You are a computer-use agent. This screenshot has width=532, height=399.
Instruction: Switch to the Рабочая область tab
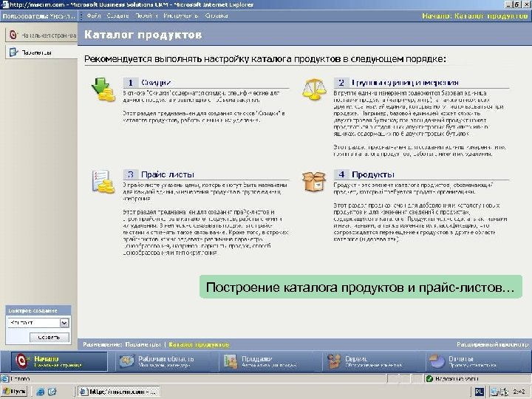coord(166,361)
